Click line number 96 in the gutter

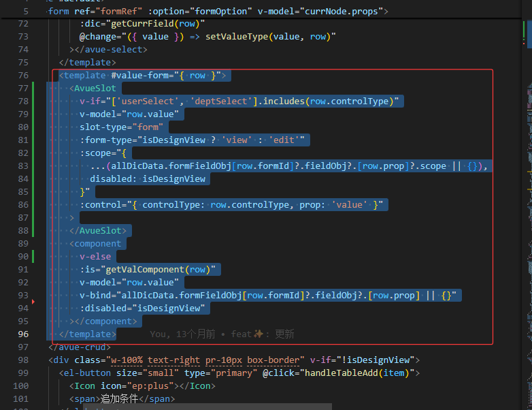[23, 334]
